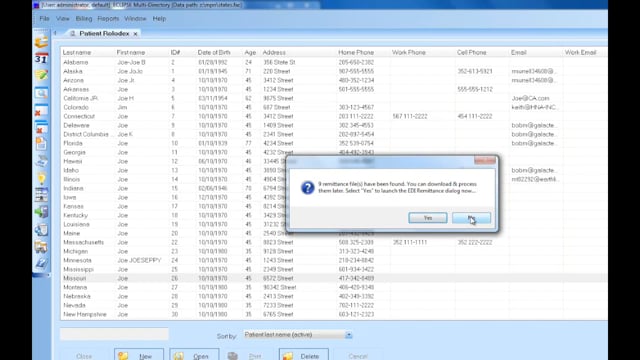
Task: Open the Help menu
Action: tap(159, 19)
